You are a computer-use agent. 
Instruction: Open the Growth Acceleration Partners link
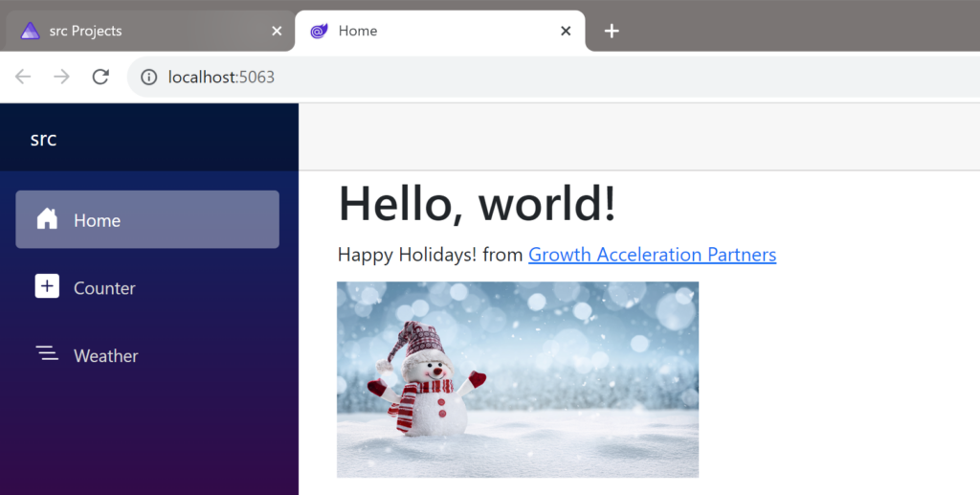[652, 255]
